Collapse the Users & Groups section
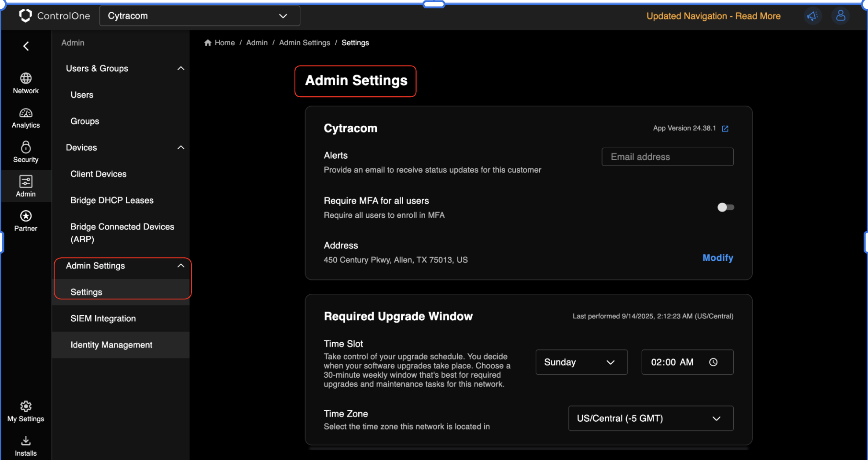This screenshot has width=868, height=460. coord(180,69)
